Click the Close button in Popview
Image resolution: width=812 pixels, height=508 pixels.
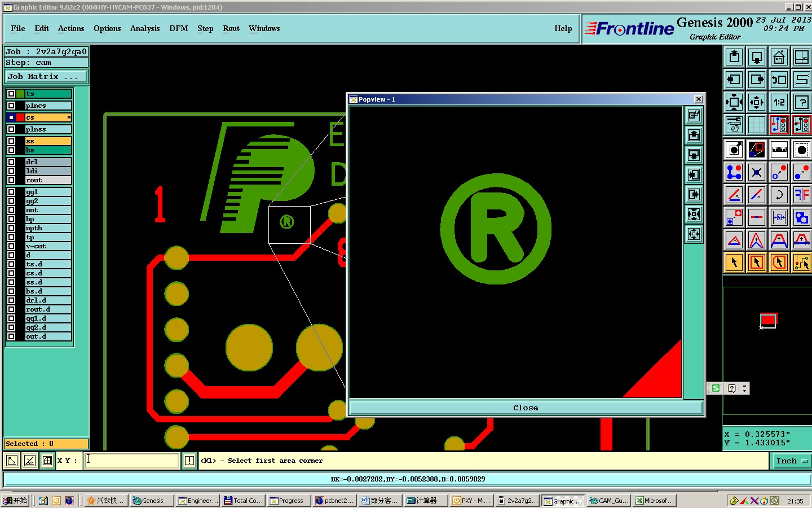(526, 408)
